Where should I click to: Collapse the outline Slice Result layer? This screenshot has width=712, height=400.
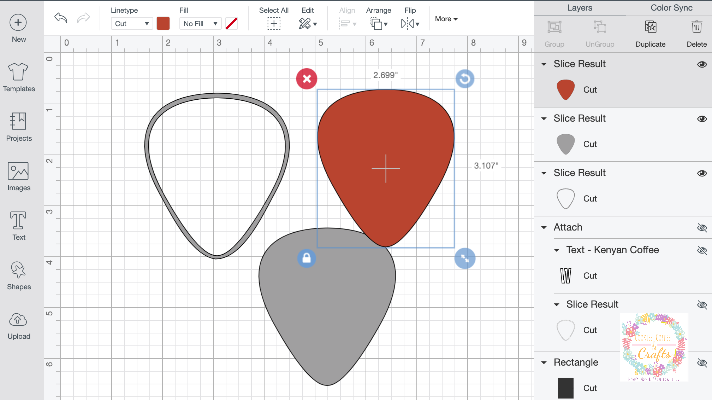[x=544, y=173]
